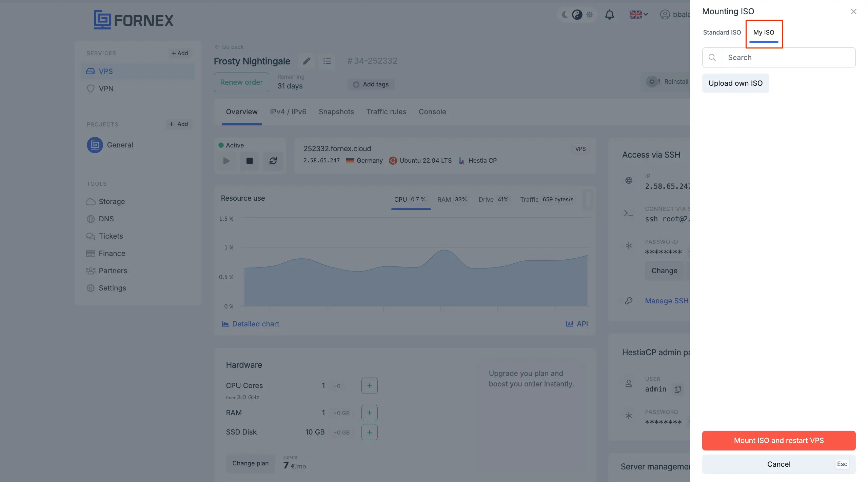Go back link
Image resolution: width=868 pixels, height=482 pixels.
[229, 47]
